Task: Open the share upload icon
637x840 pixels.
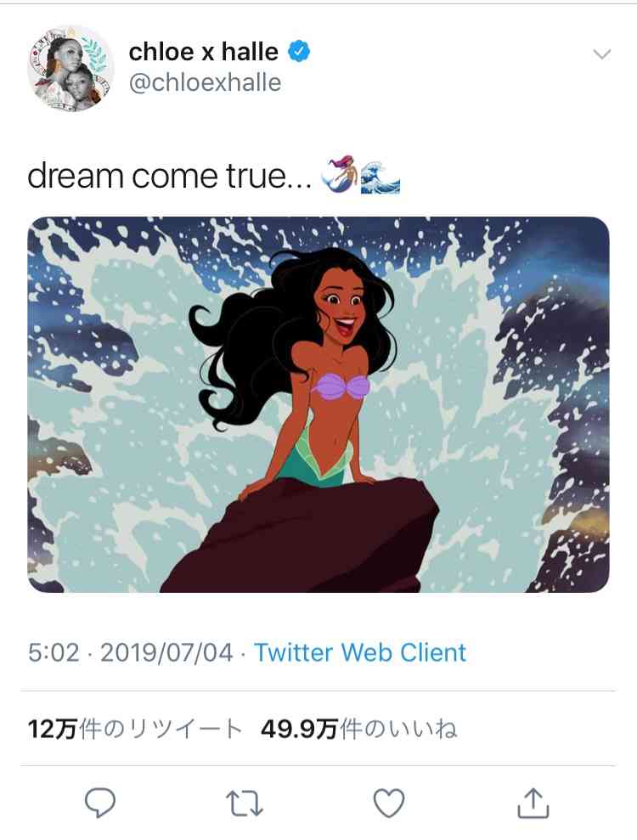Action: (533, 803)
